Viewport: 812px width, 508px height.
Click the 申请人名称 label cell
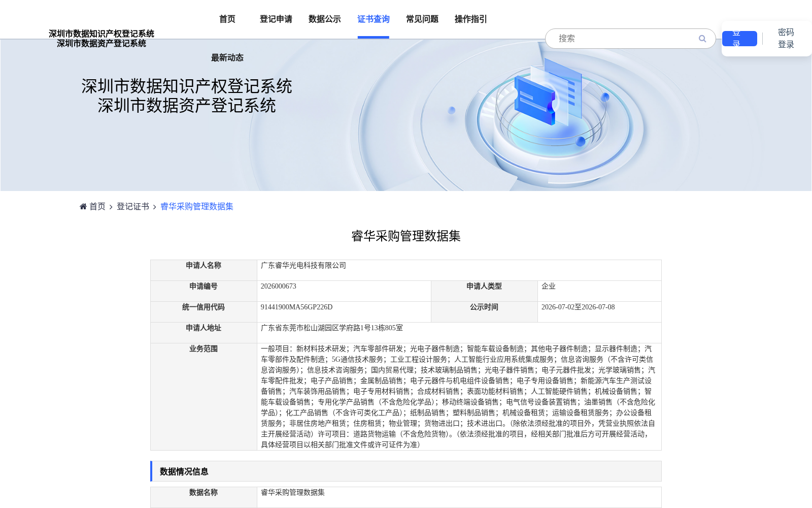click(204, 270)
